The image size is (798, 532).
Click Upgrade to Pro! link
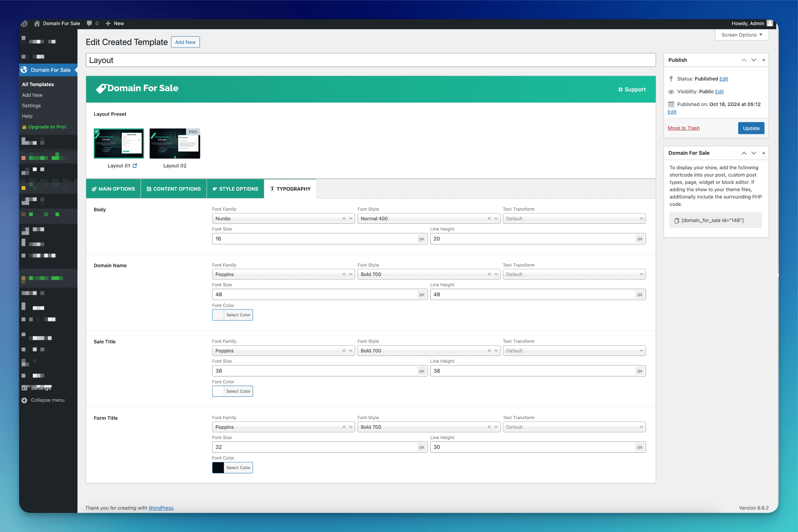47,127
